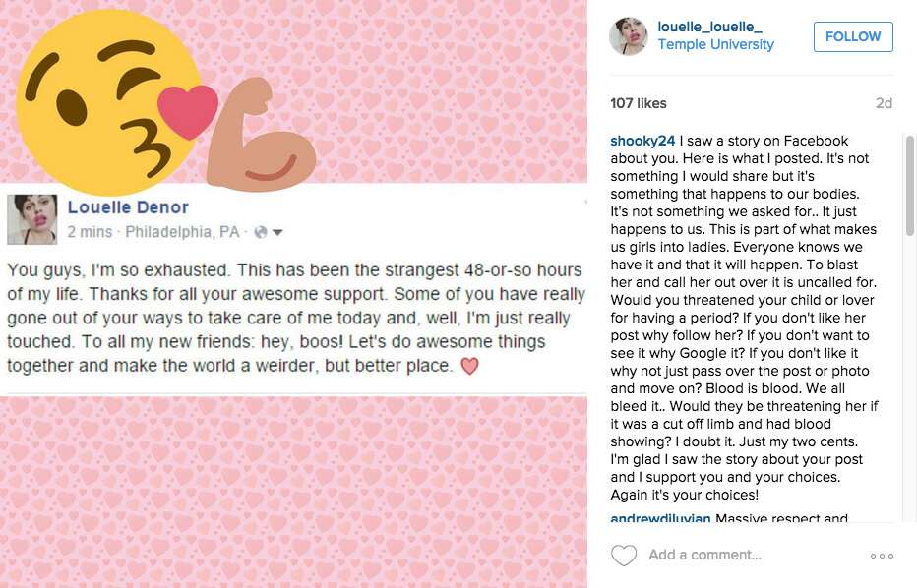Click the heart icon beside the comment box
917x588 pixels.
[x=624, y=555]
